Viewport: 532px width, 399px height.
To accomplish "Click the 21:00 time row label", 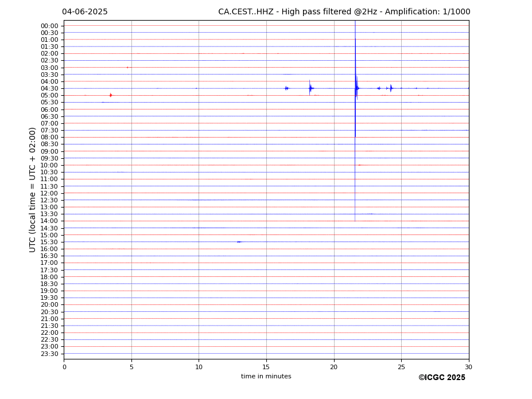I will [x=49, y=319].
